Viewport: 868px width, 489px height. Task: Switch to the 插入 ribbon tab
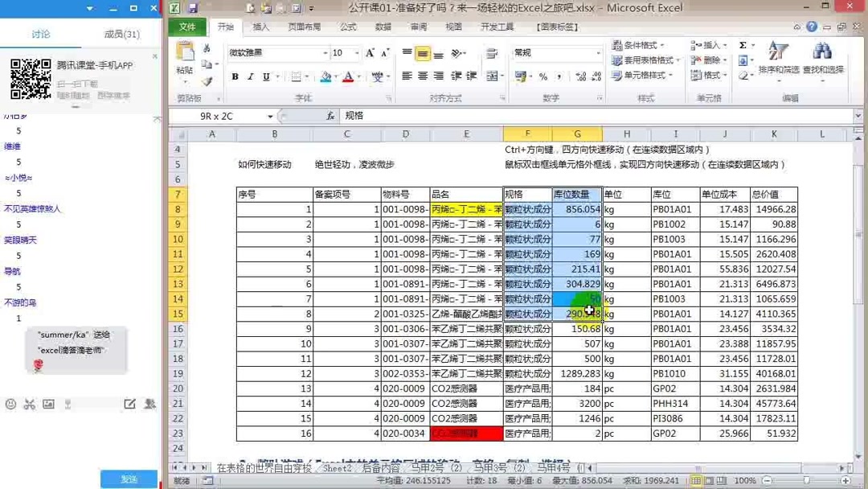(261, 27)
